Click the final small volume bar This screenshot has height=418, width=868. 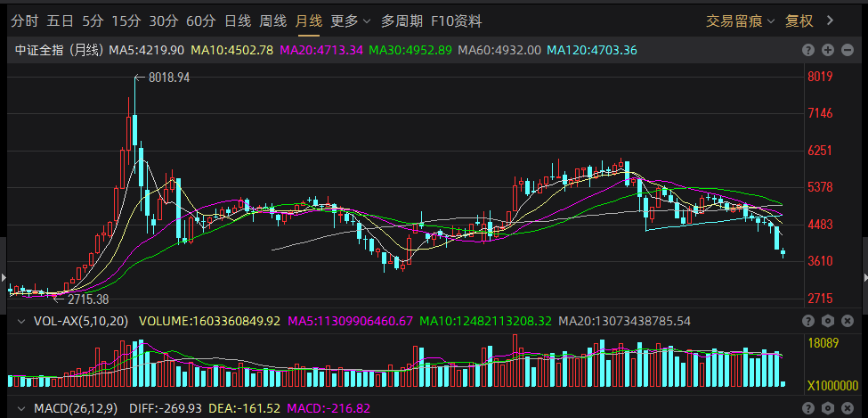coord(783,383)
